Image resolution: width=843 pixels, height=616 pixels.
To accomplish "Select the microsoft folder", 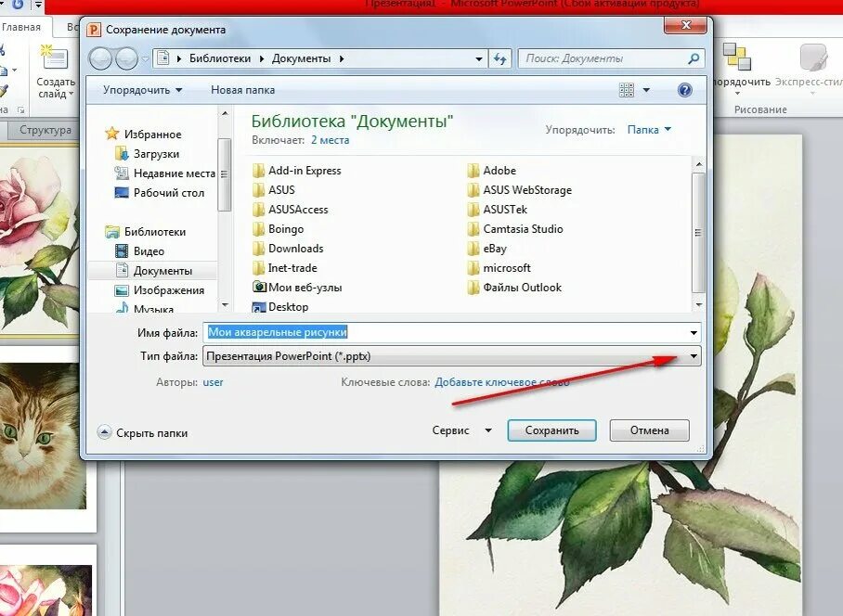I will click(499, 268).
